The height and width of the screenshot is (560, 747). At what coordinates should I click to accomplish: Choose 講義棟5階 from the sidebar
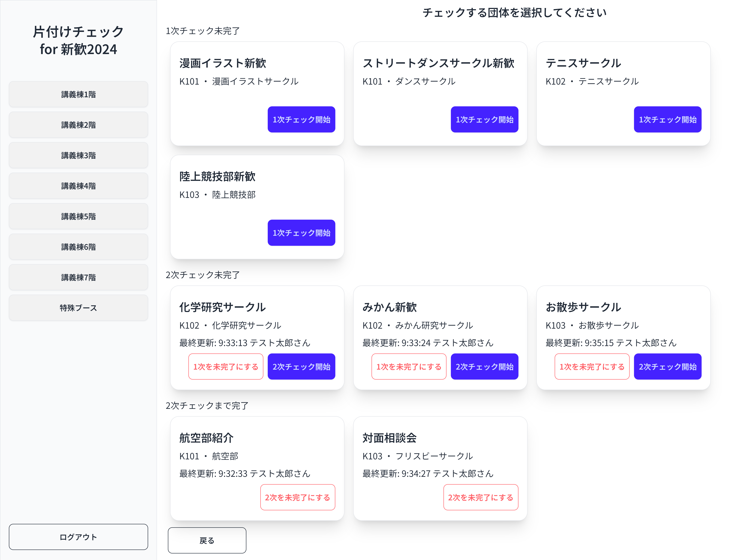(78, 216)
